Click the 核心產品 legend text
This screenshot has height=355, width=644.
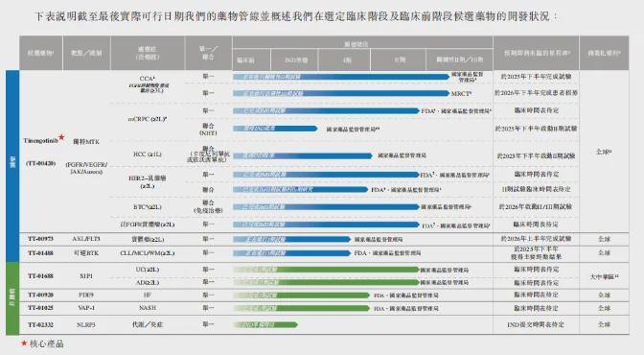[x=46, y=343]
